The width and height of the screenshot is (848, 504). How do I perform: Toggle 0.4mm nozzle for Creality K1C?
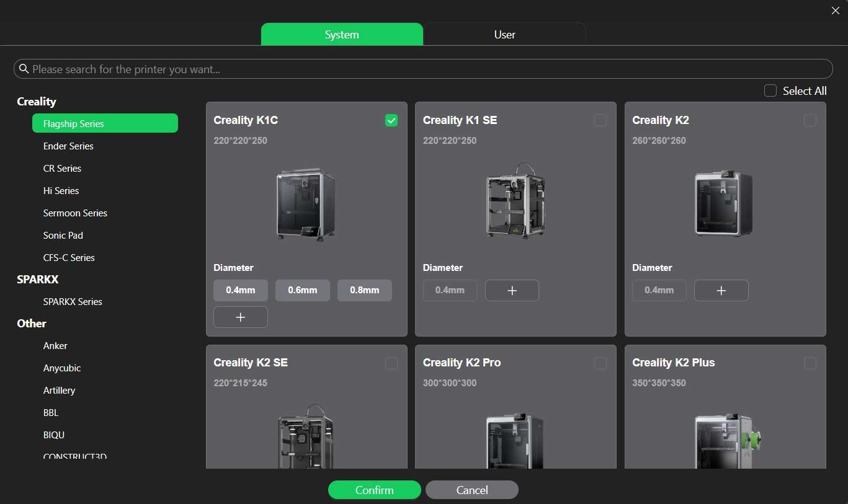[x=241, y=290]
